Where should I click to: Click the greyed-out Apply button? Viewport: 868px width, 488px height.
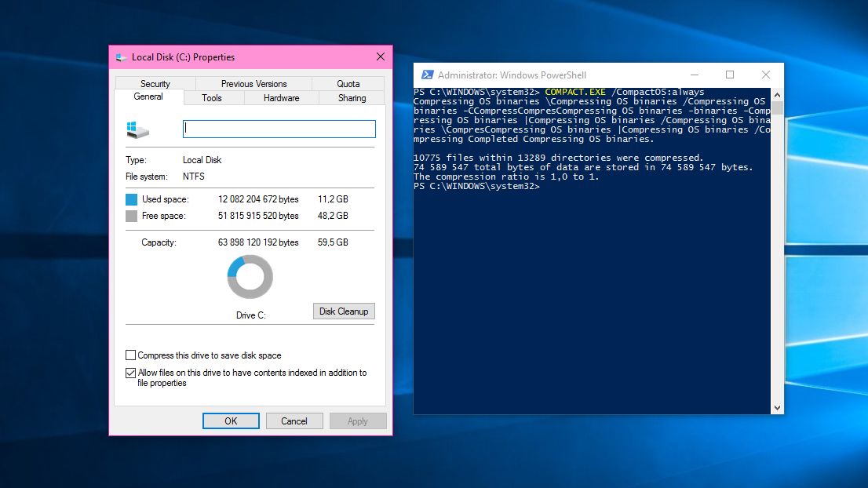[358, 421]
